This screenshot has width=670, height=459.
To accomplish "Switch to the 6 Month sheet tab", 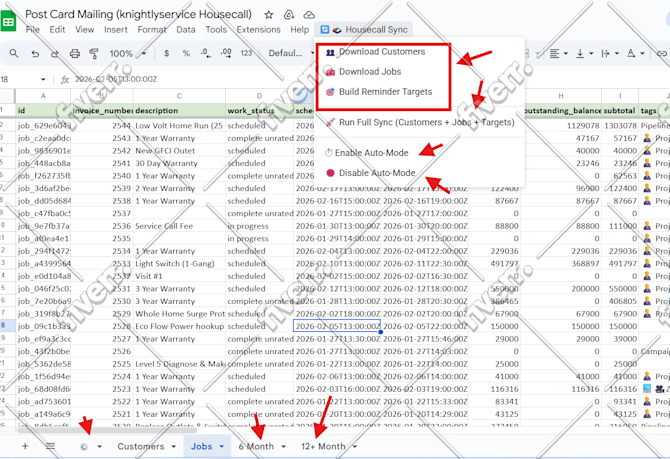I will point(256,446).
